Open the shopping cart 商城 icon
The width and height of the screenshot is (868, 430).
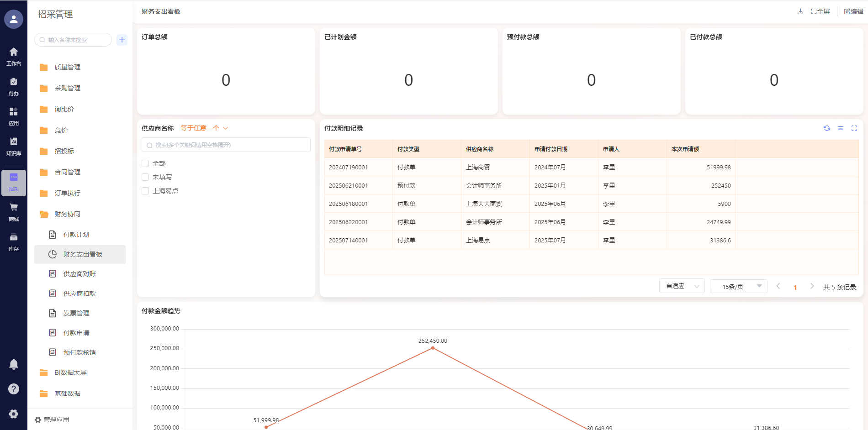pyautogui.click(x=14, y=211)
